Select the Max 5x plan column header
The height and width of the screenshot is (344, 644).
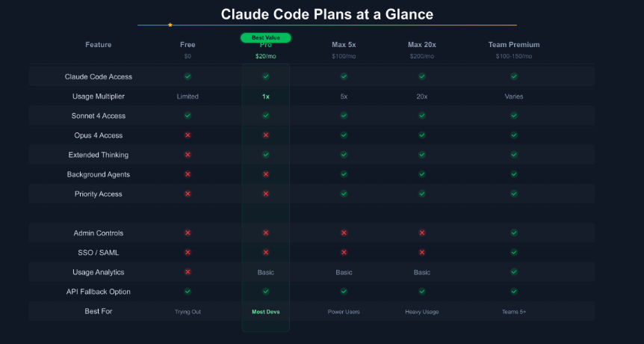(x=344, y=45)
